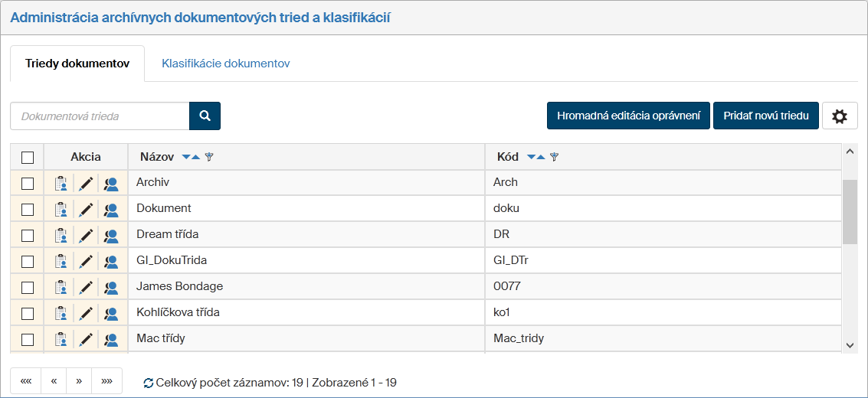The width and height of the screenshot is (868, 398).
Task: Click the magnifier search button
Action: (x=205, y=116)
